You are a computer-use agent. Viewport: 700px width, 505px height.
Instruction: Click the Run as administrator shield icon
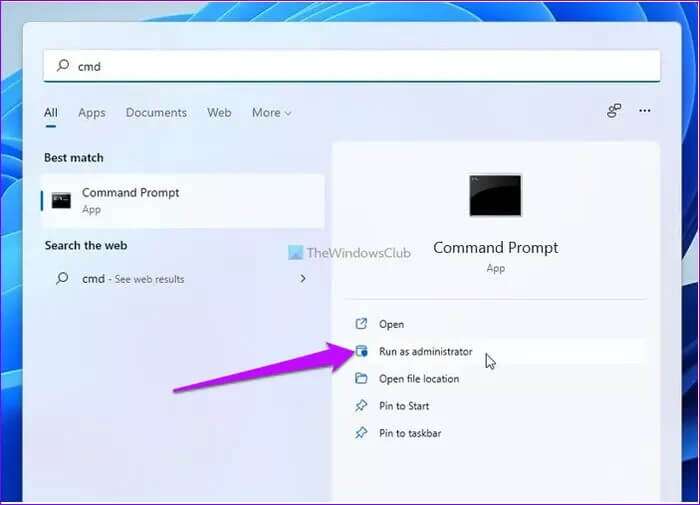[x=361, y=351]
